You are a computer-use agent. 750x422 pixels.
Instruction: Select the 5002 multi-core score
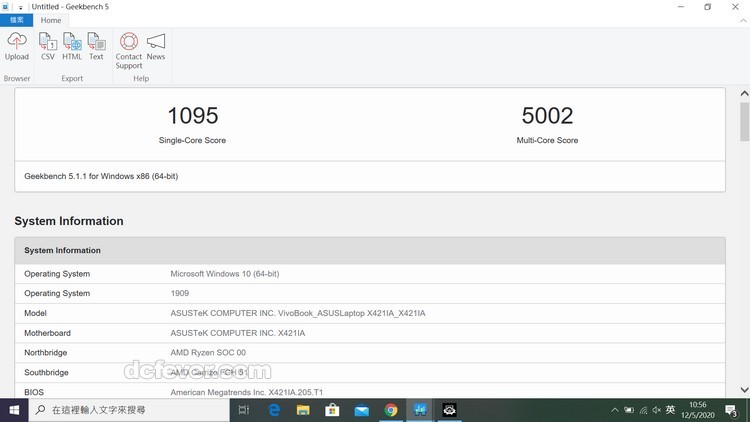point(547,116)
